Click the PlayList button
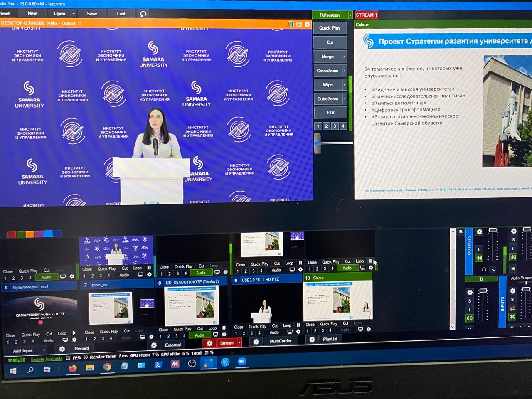 click(330, 339)
